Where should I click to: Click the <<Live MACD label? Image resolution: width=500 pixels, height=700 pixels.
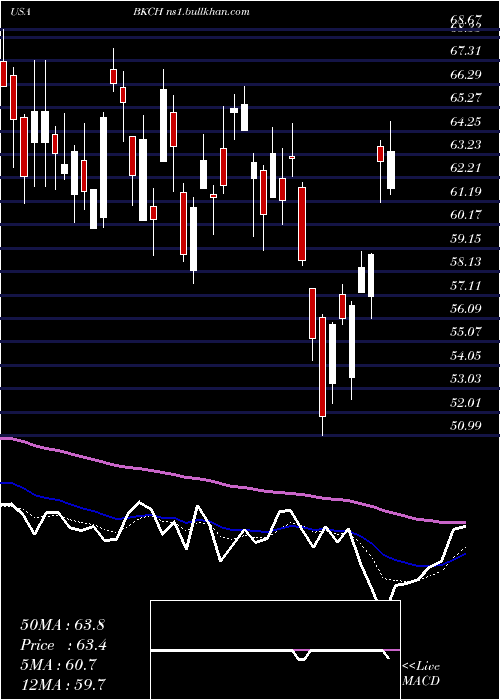point(421,674)
